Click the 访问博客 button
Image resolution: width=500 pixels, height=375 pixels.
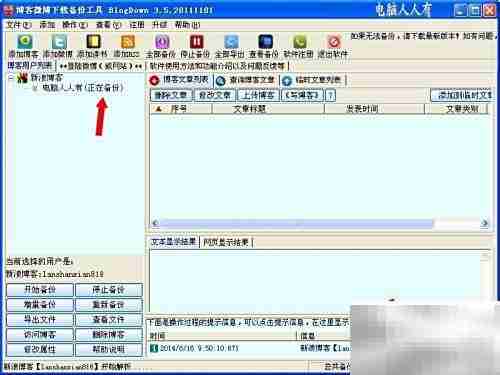tap(40, 334)
